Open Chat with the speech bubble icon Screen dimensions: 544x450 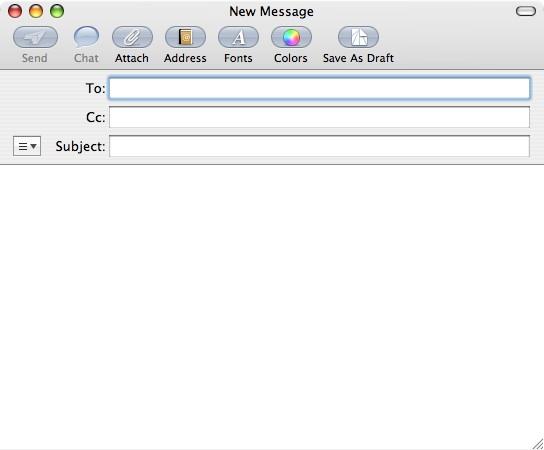pos(86,37)
